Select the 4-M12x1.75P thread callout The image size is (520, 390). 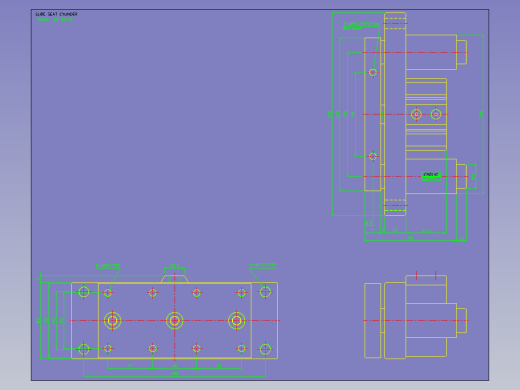coord(263,265)
